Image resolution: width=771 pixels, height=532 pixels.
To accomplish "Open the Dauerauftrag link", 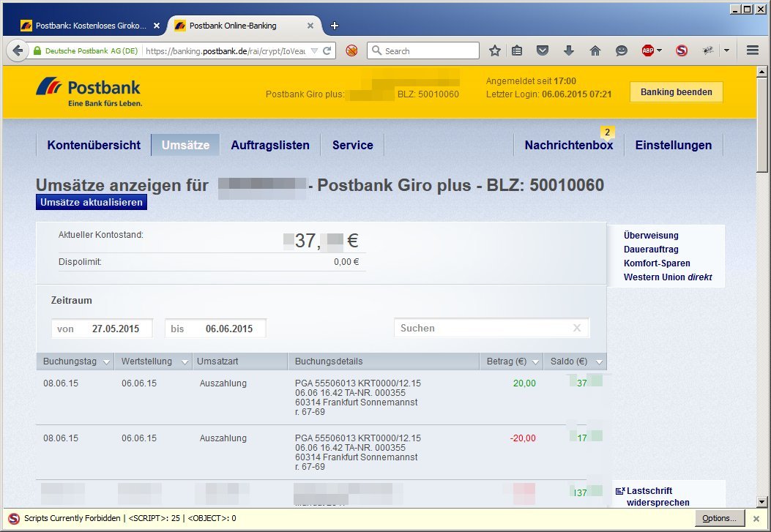I will click(x=650, y=249).
